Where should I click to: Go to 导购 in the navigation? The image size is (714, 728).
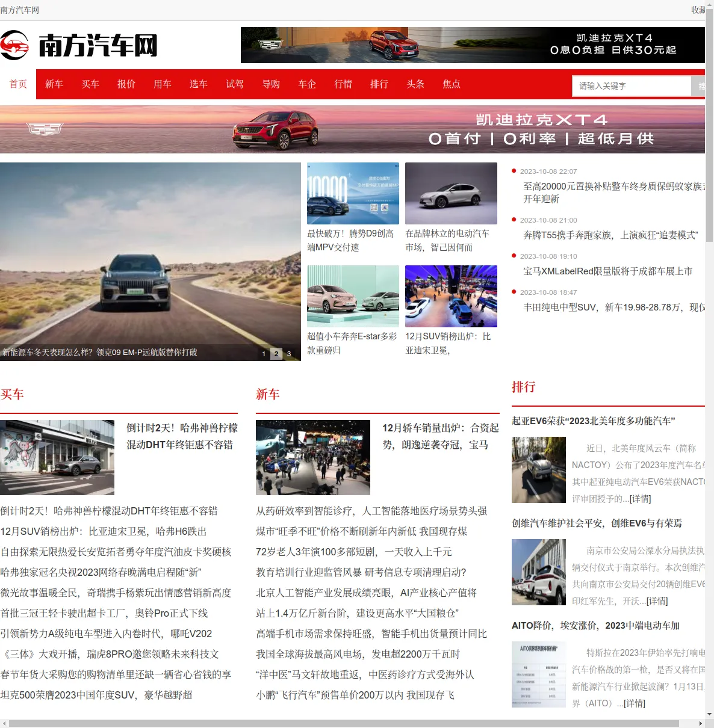coord(271,84)
